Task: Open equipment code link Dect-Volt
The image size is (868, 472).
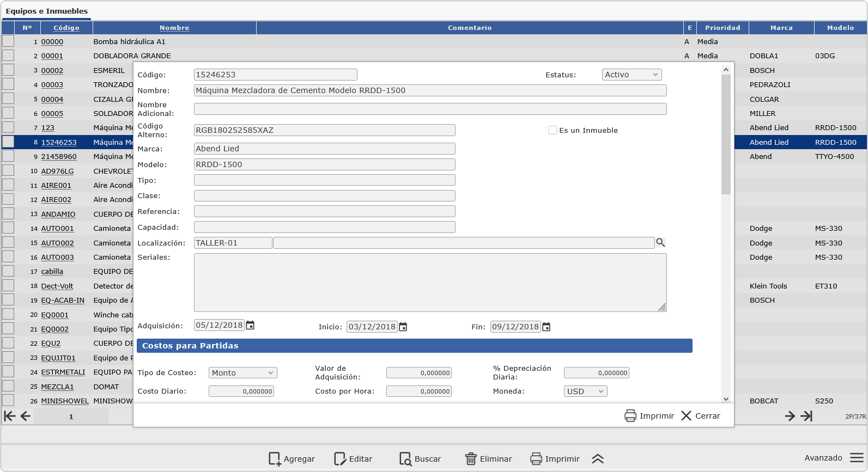Action: [57, 286]
